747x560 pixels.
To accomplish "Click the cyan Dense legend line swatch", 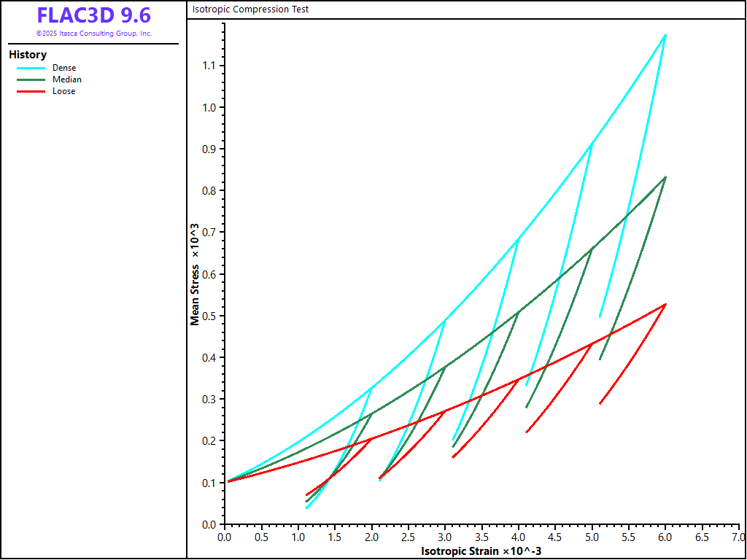I will point(31,68).
